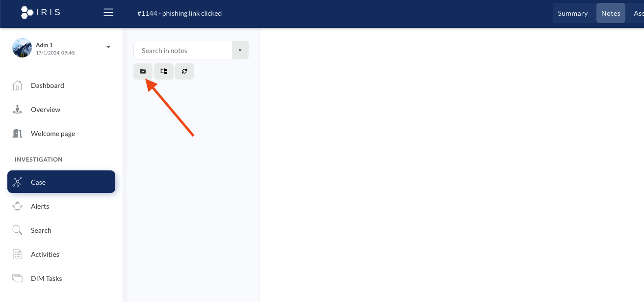
Task: Click the Activities list icon
Action: tap(18, 254)
